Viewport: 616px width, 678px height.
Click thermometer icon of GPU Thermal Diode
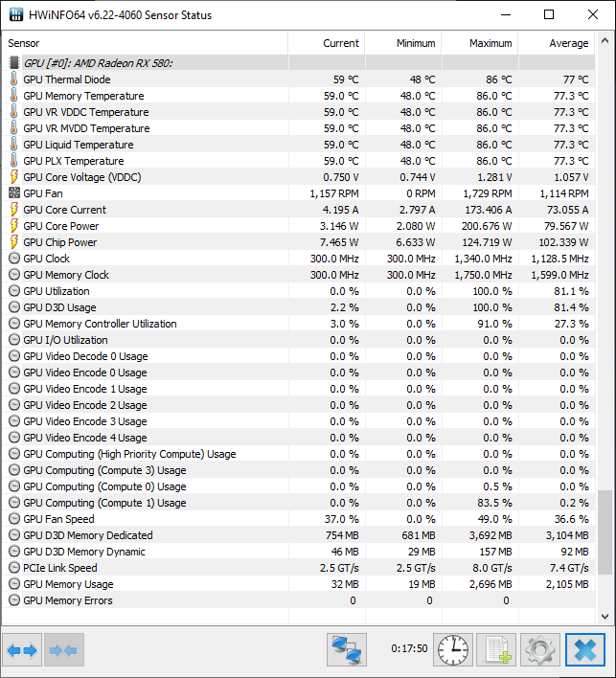click(14, 79)
